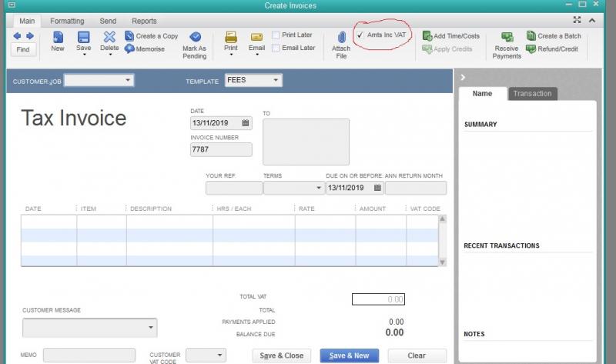The width and height of the screenshot is (616, 364).
Task: Expand the Customer:Job dropdown
Action: pos(128,80)
